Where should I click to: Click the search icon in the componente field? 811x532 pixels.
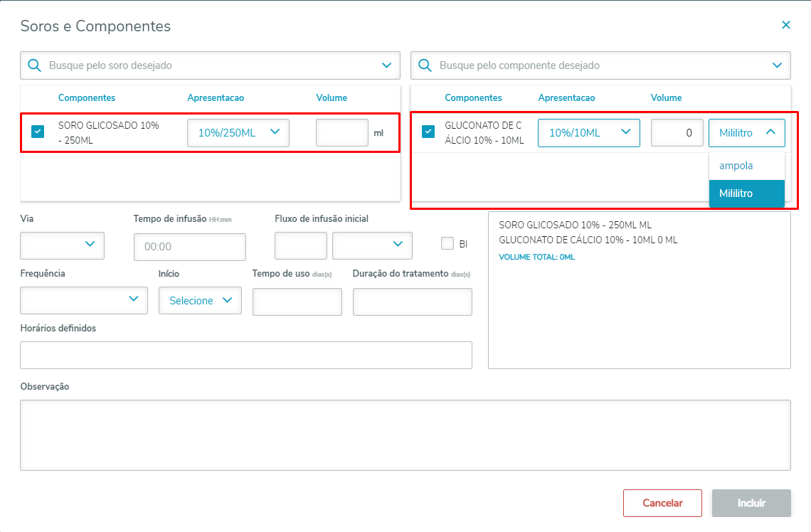[425, 65]
